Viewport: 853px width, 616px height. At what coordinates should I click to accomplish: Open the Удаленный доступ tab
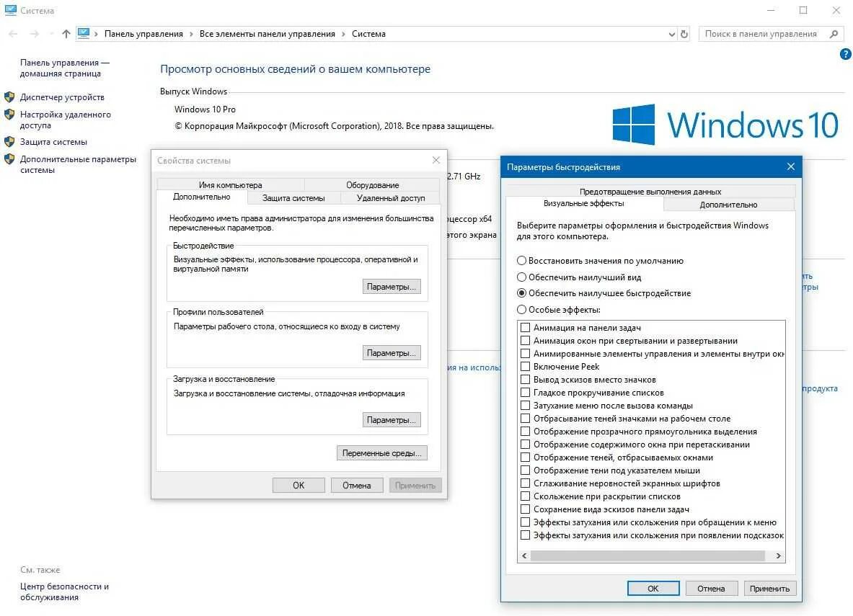coord(391,198)
